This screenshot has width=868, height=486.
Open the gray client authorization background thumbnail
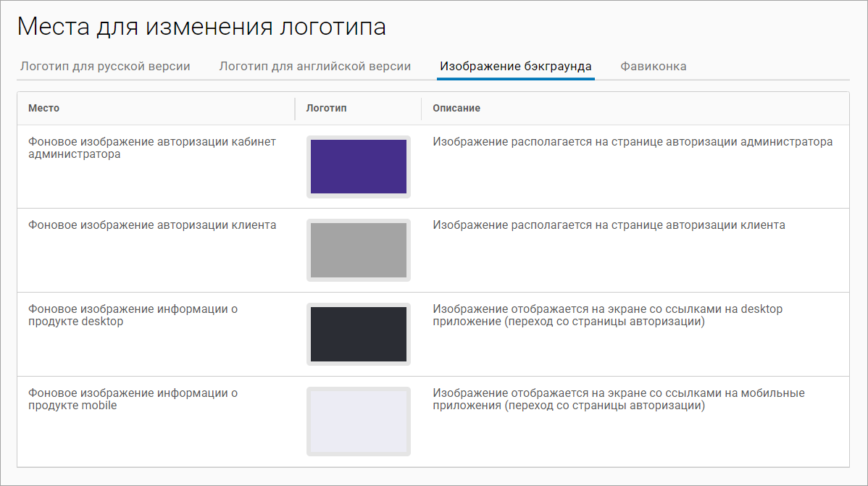(x=358, y=250)
